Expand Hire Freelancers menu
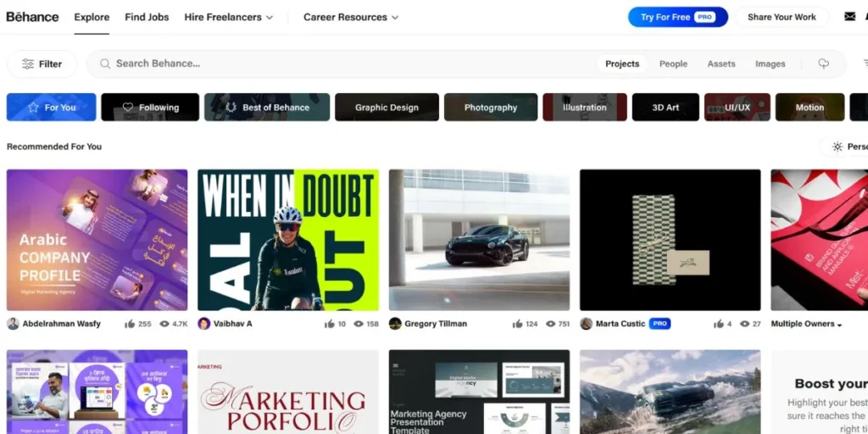 coord(229,17)
